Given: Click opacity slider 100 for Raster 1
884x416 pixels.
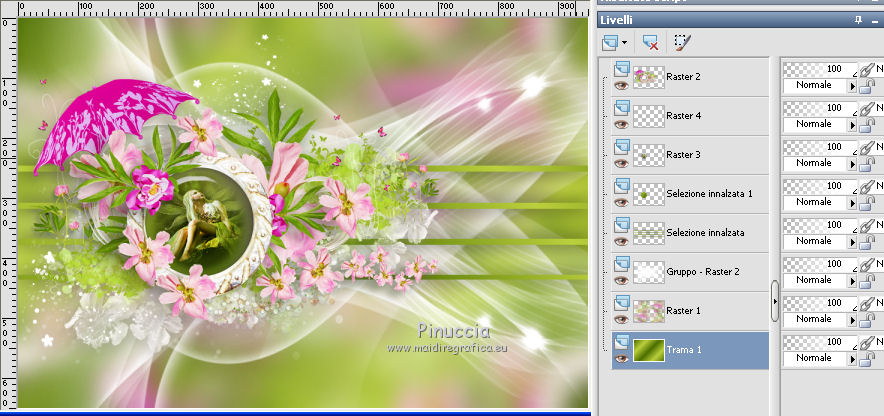Looking at the screenshot, I should point(820,303).
